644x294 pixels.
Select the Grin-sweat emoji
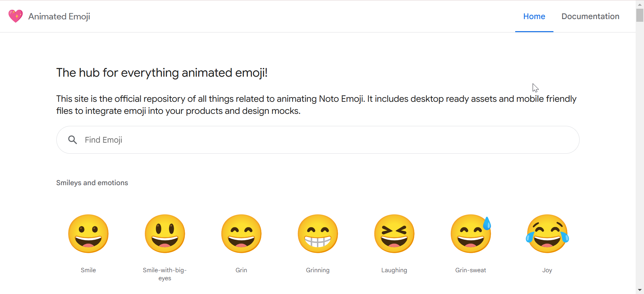pyautogui.click(x=471, y=234)
